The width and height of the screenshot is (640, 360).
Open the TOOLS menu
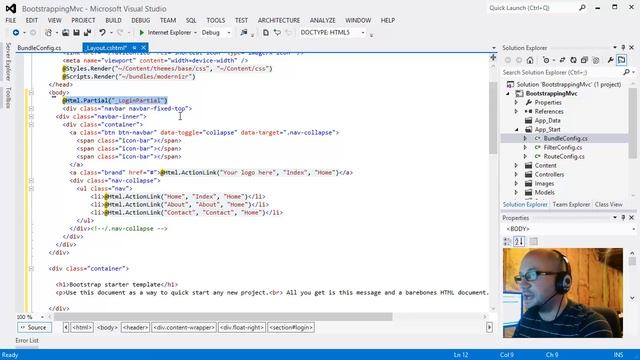(216, 20)
